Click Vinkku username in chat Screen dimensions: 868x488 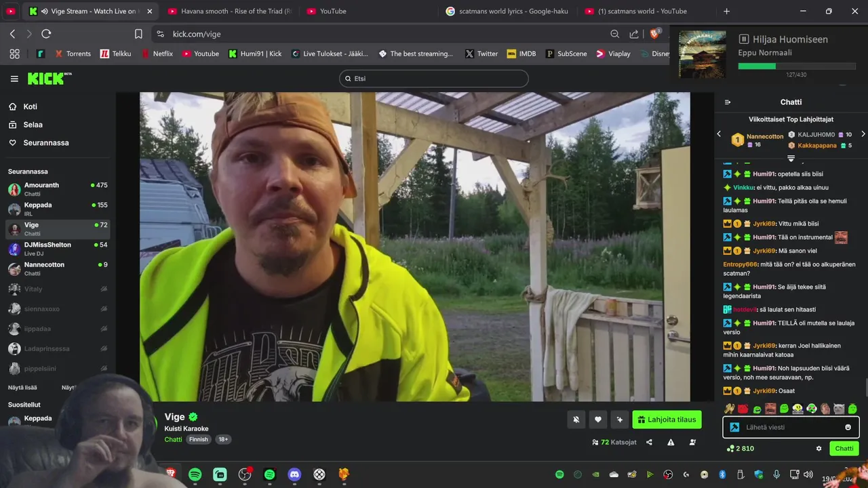(743, 188)
